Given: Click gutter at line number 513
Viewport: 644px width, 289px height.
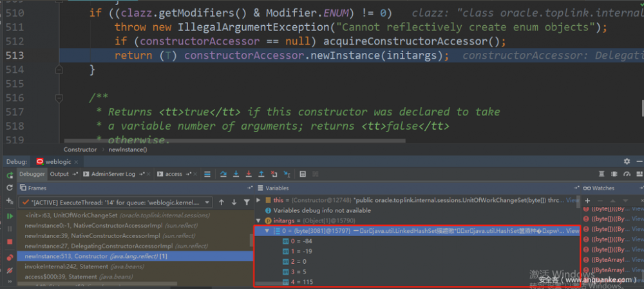Looking at the screenshot, I should [15, 55].
